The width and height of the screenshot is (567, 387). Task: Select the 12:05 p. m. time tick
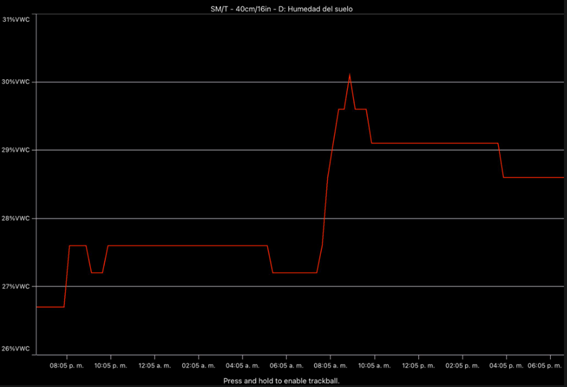coord(418,366)
